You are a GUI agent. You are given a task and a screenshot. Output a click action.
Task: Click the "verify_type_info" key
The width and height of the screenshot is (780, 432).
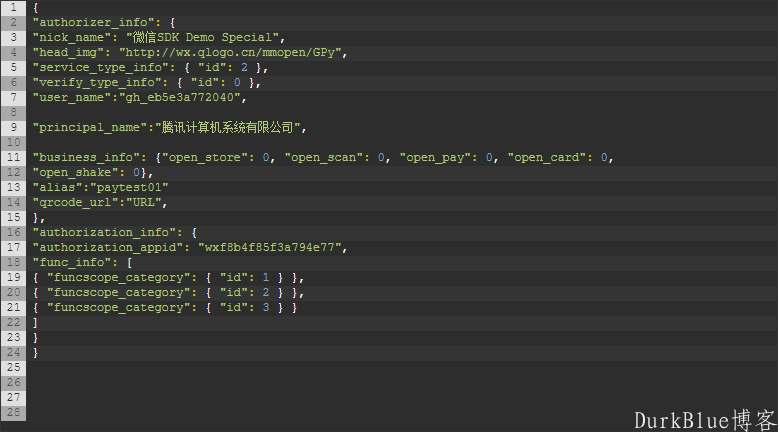click(x=98, y=82)
